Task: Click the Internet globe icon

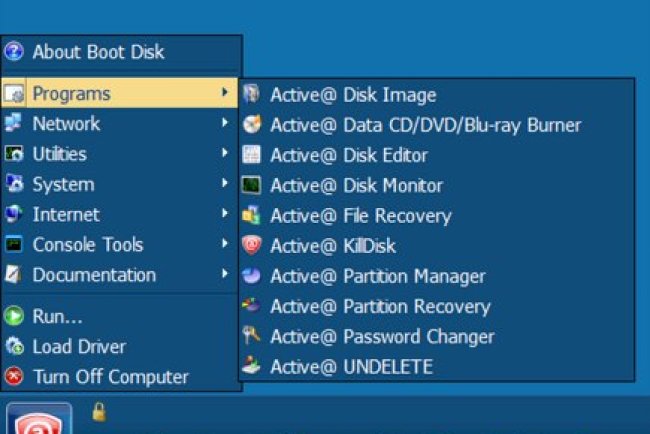Action: [x=14, y=214]
